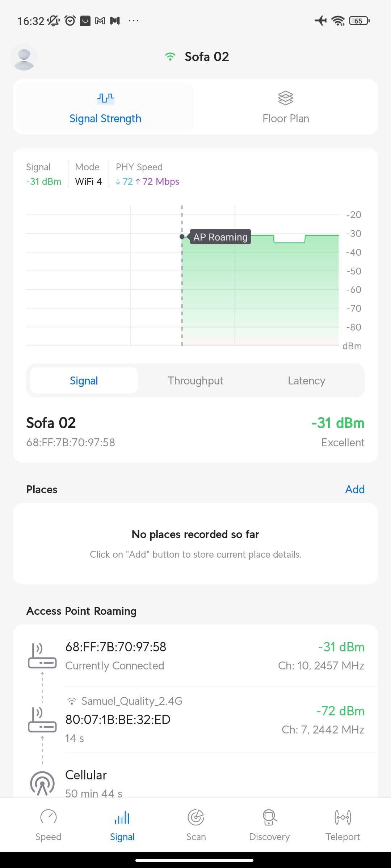Open the Scan radar icon
The width and height of the screenshot is (391, 868).
pyautogui.click(x=196, y=817)
